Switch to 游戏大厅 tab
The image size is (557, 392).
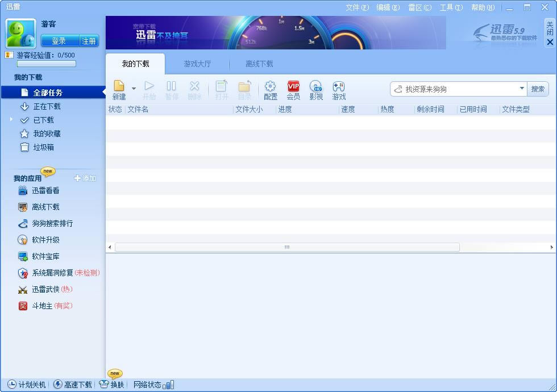tap(198, 64)
